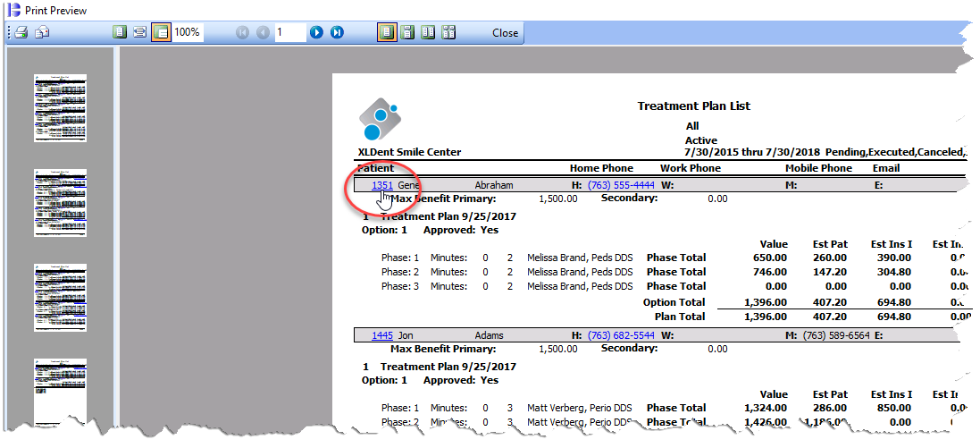Viewport: 980px width, 448px height.
Task: Select the fit page width icon
Action: pos(140,33)
